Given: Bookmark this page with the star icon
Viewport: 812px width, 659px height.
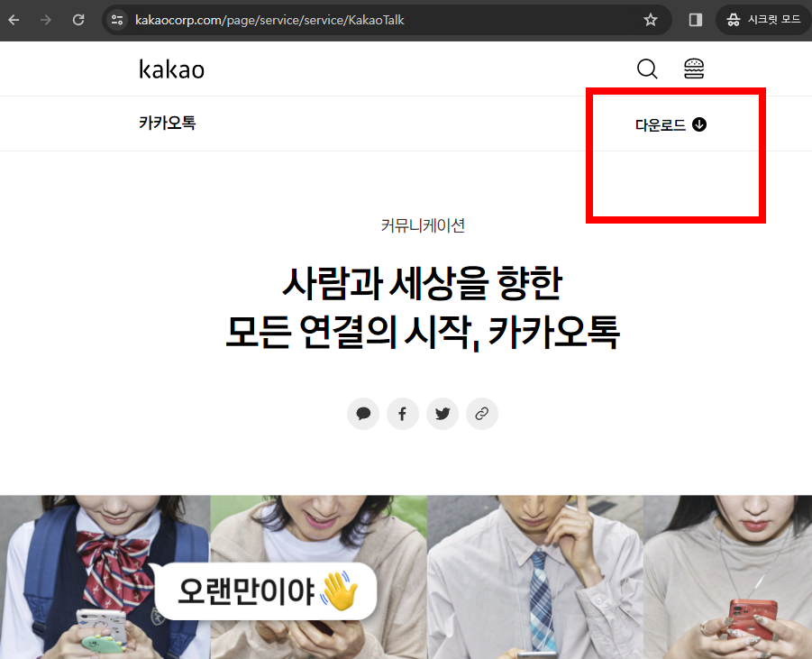Looking at the screenshot, I should coord(651,19).
